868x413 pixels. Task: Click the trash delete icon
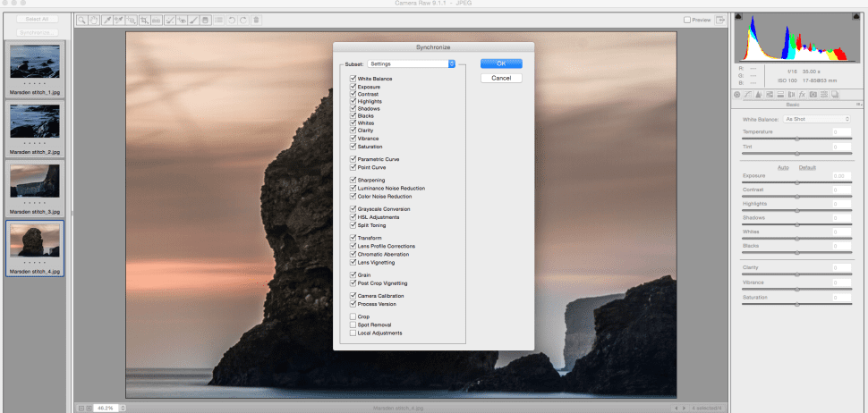(x=256, y=20)
